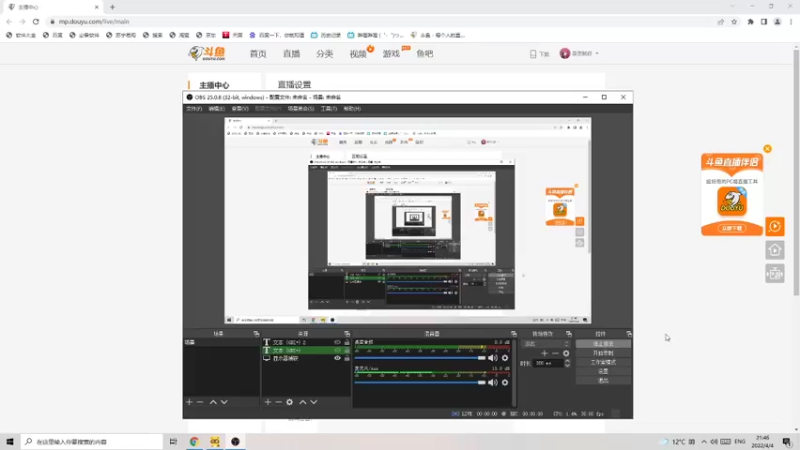Click the orange play icon on the right sidebar
The height and width of the screenshot is (450, 800).
coord(774,227)
